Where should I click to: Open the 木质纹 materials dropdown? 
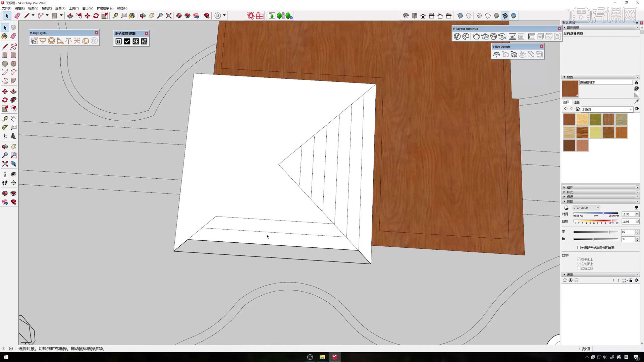[607, 109]
